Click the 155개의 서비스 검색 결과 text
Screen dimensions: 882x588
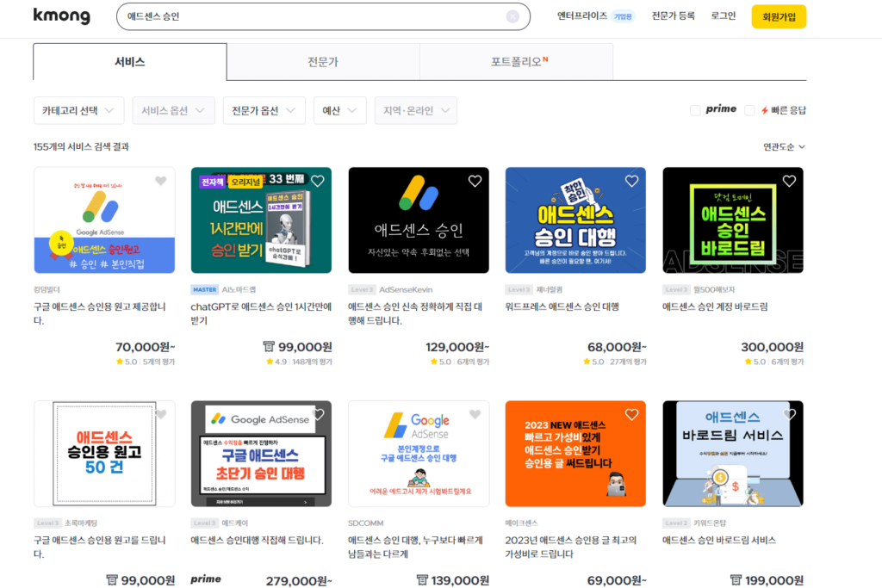pos(81,146)
